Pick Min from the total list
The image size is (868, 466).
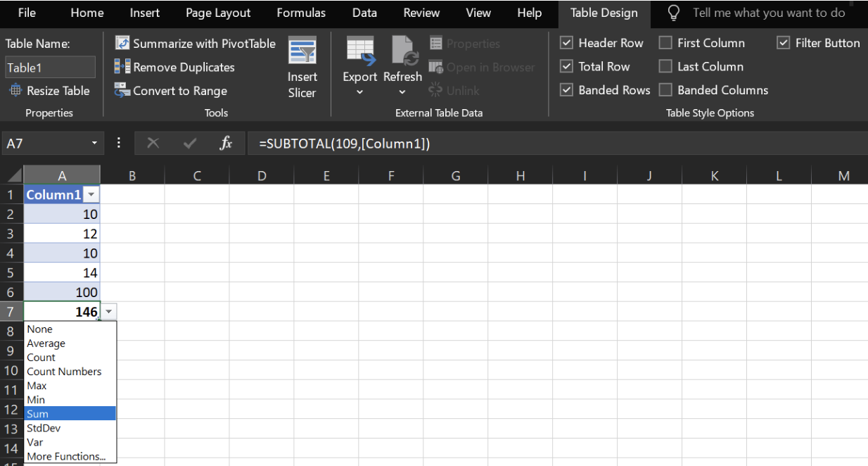(70, 400)
